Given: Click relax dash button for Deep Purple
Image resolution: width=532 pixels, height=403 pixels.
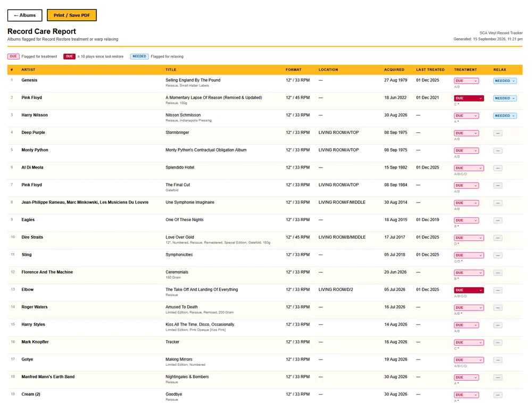Looking at the screenshot, I should [x=498, y=133].
